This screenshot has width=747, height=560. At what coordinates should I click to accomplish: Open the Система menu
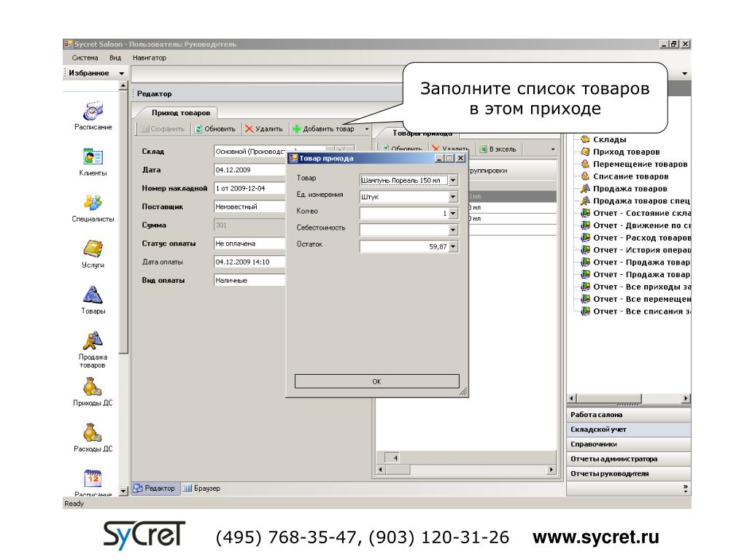pyautogui.click(x=85, y=58)
